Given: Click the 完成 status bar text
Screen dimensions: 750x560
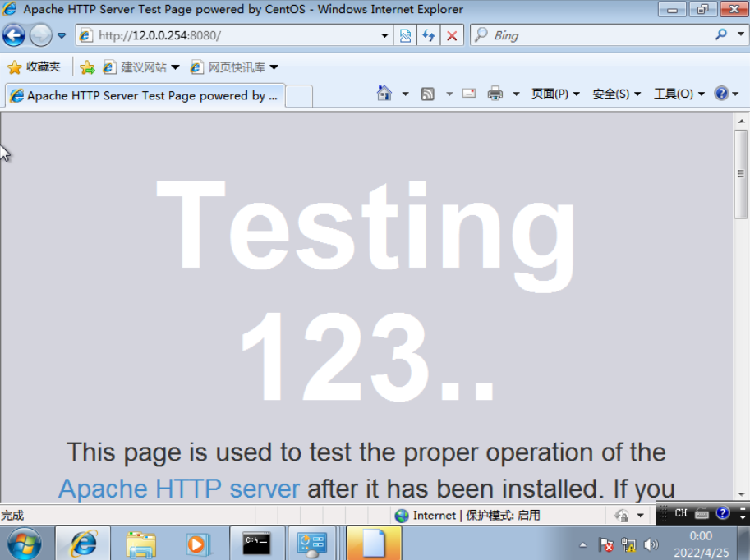Looking at the screenshot, I should pyautogui.click(x=12, y=516).
